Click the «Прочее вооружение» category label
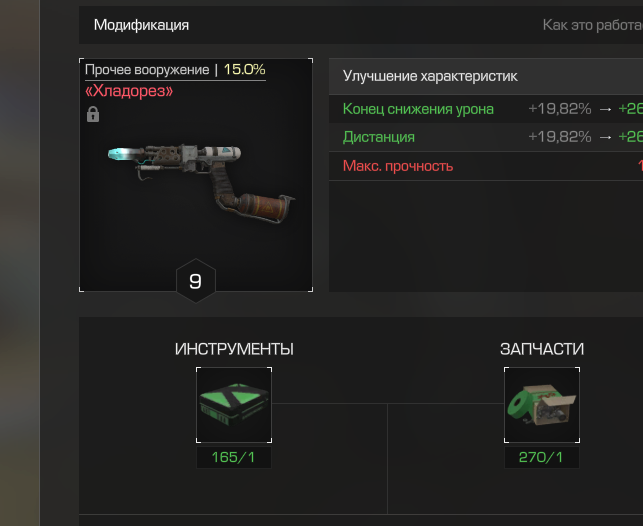This screenshot has width=643, height=526. pos(147,70)
